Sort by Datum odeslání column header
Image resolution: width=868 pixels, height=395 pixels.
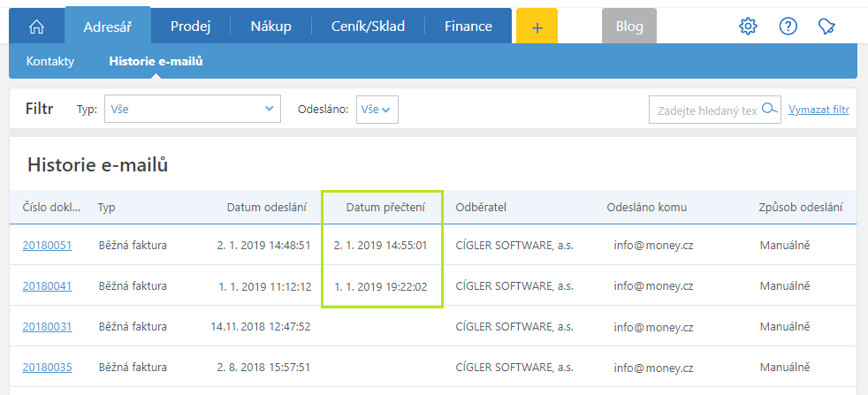tap(267, 208)
